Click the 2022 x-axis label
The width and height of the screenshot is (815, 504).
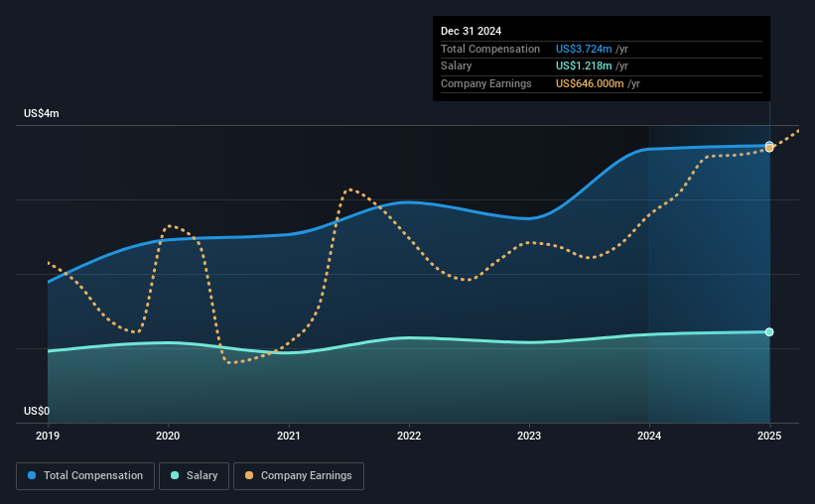click(x=409, y=436)
